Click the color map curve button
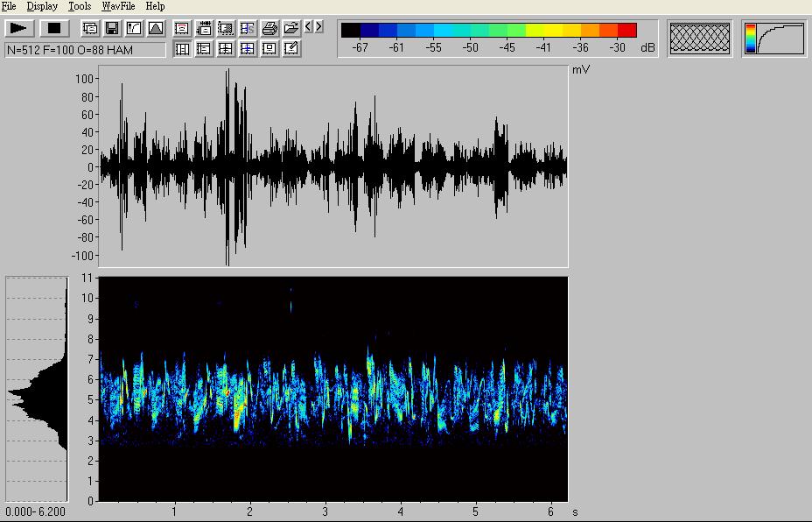Viewport: 812px width, 522px height. [774, 39]
